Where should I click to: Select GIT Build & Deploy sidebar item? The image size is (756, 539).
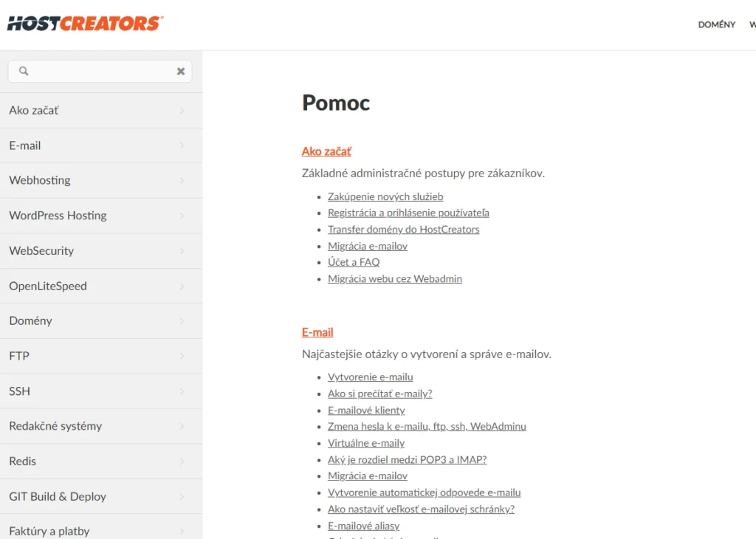101,497
